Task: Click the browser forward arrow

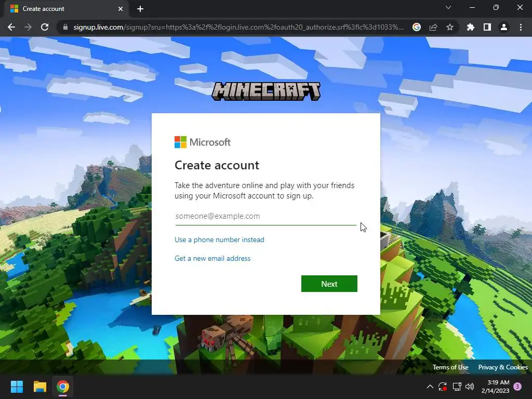Action: click(x=28, y=27)
